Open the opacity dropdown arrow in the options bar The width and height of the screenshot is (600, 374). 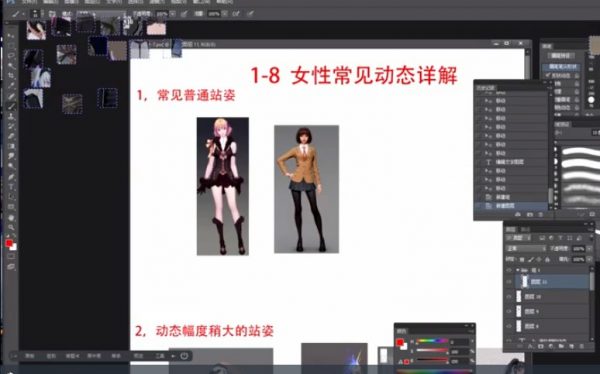click(173, 14)
